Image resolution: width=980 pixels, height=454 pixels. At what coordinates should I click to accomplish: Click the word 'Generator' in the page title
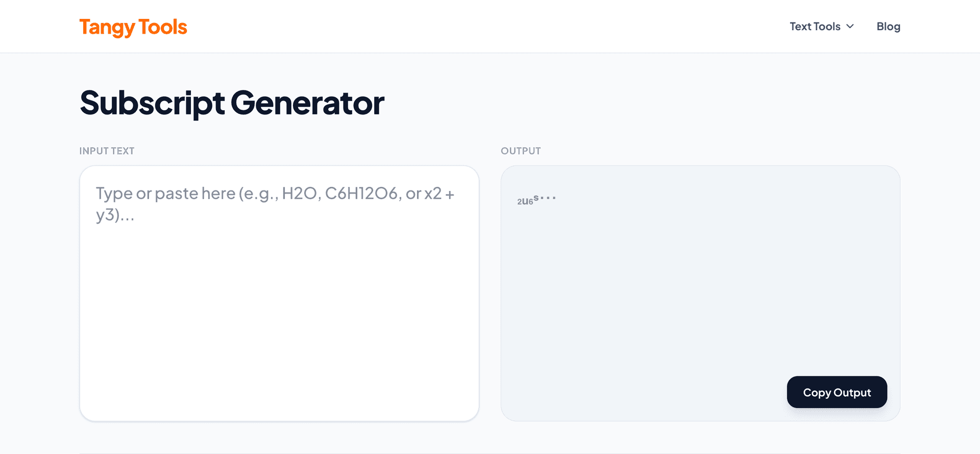point(307,103)
